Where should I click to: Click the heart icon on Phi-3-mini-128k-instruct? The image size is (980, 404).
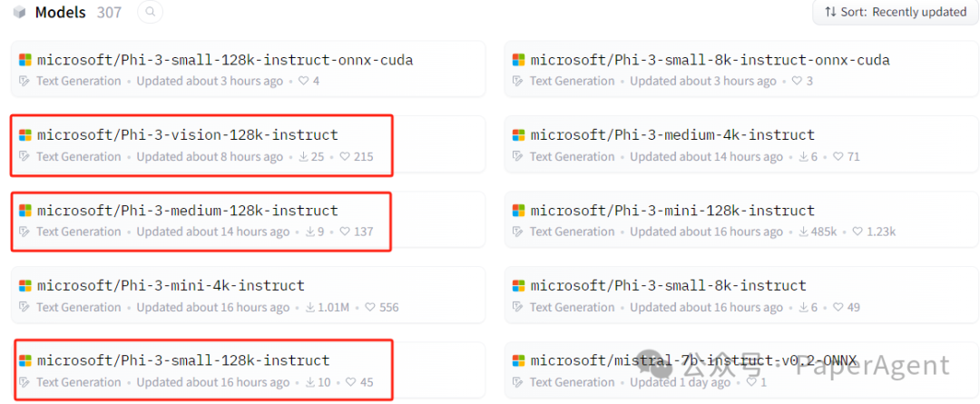[857, 232]
